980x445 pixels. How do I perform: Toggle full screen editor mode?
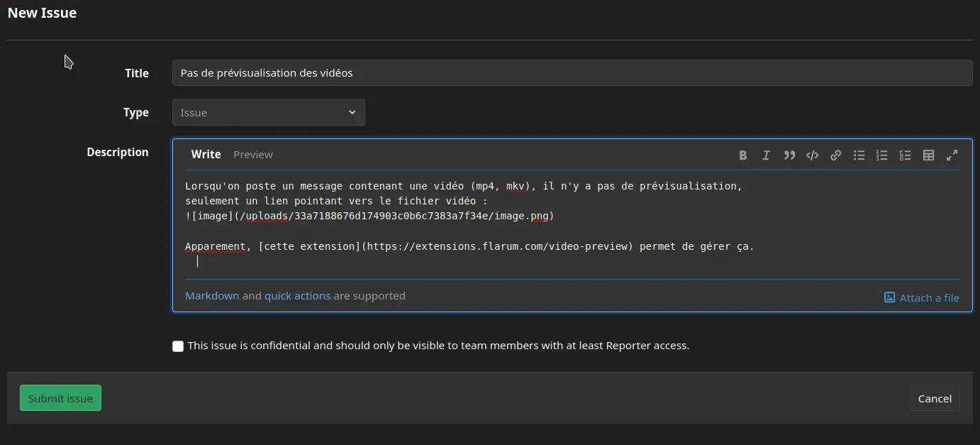click(x=952, y=155)
